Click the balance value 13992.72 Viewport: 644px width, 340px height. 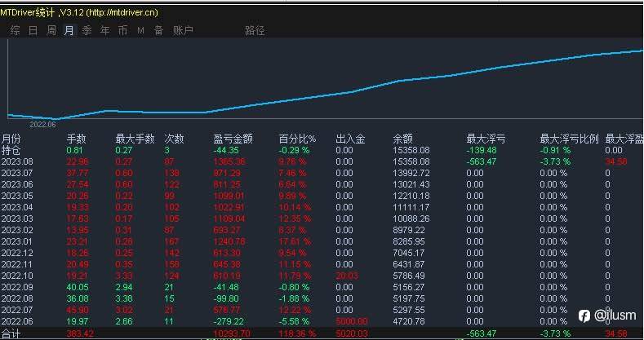coord(411,173)
